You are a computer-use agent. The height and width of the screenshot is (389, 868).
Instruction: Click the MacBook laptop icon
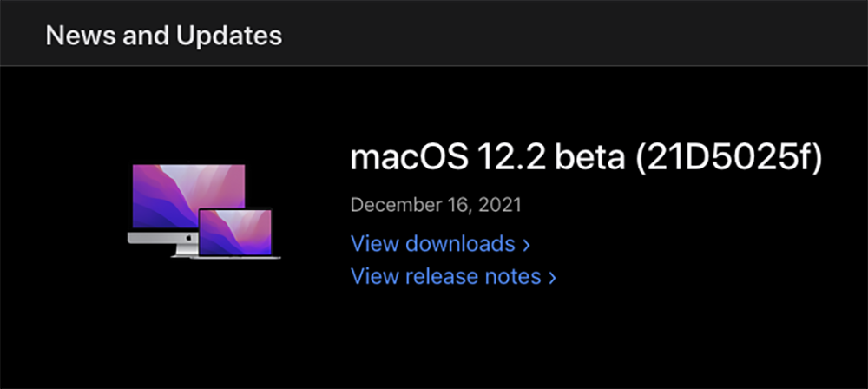(237, 234)
